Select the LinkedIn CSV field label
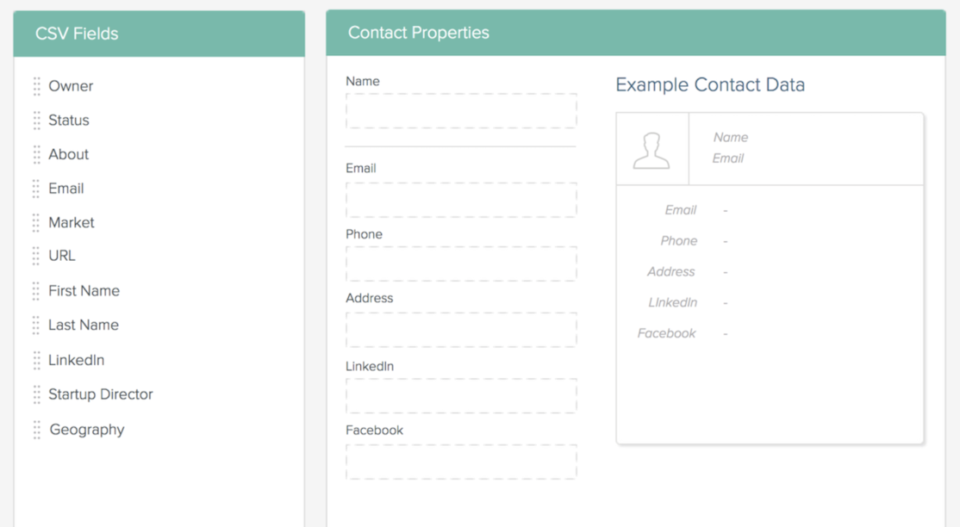 point(77,360)
